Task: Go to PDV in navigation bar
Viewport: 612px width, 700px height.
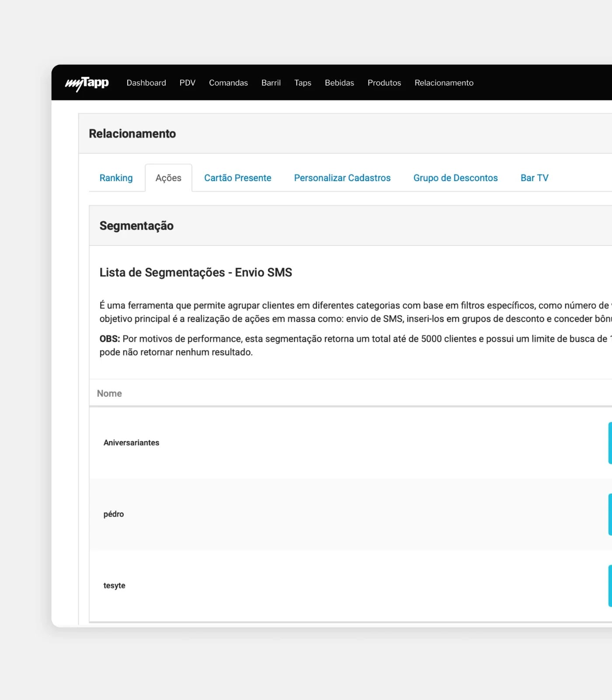Action: point(187,83)
